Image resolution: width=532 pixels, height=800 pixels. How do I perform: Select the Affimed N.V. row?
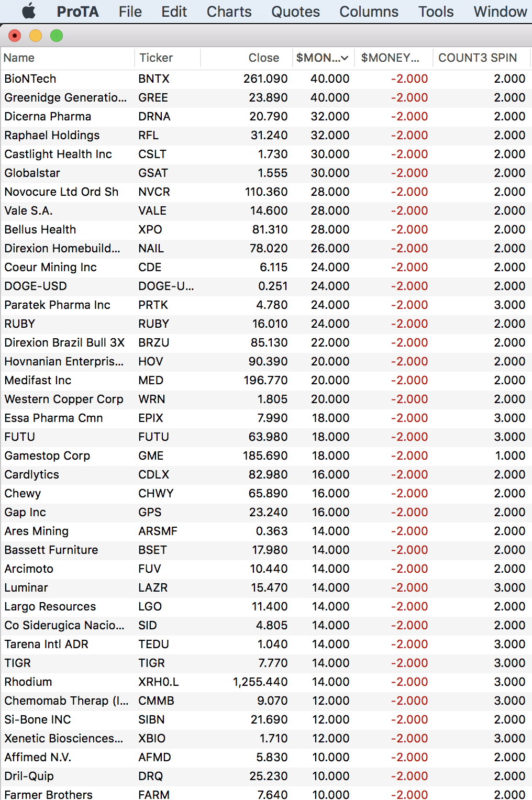click(x=266, y=757)
